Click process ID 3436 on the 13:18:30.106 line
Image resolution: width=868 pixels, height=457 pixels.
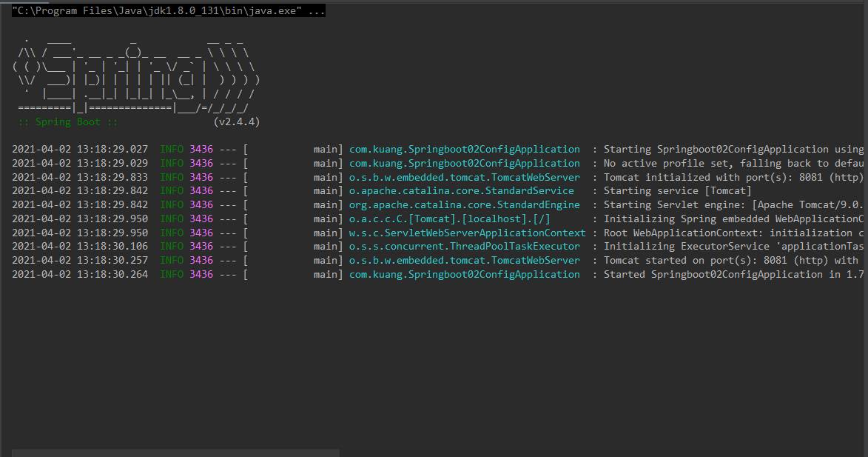pyautogui.click(x=201, y=247)
